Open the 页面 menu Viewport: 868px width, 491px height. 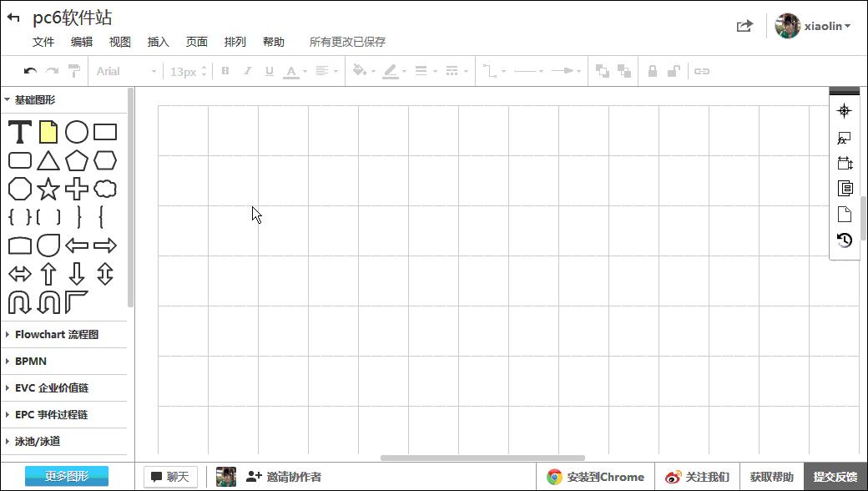click(196, 42)
